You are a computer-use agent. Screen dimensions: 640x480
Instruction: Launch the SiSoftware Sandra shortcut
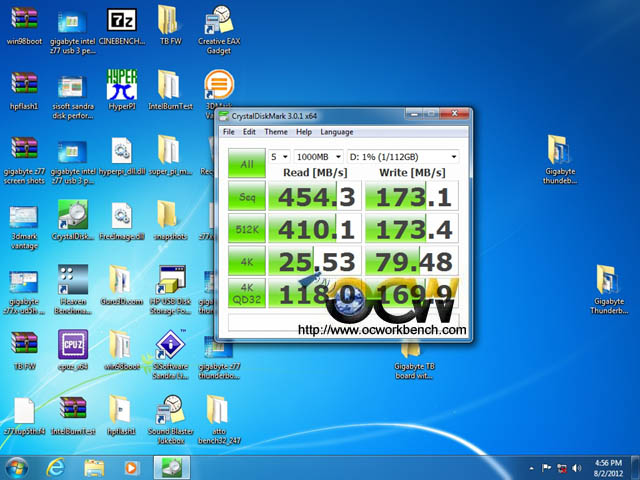171,344
